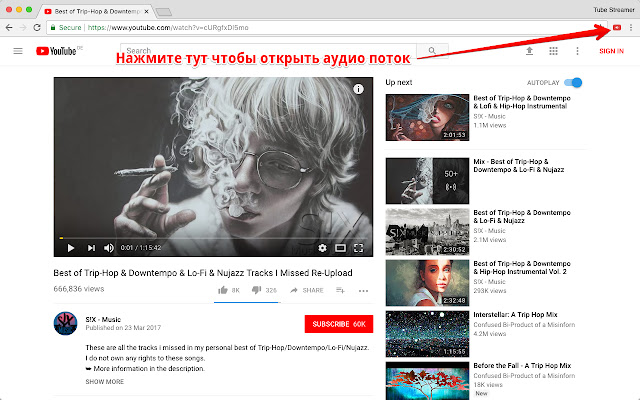
Task: Go to the YouTube home logo
Action: click(56, 51)
